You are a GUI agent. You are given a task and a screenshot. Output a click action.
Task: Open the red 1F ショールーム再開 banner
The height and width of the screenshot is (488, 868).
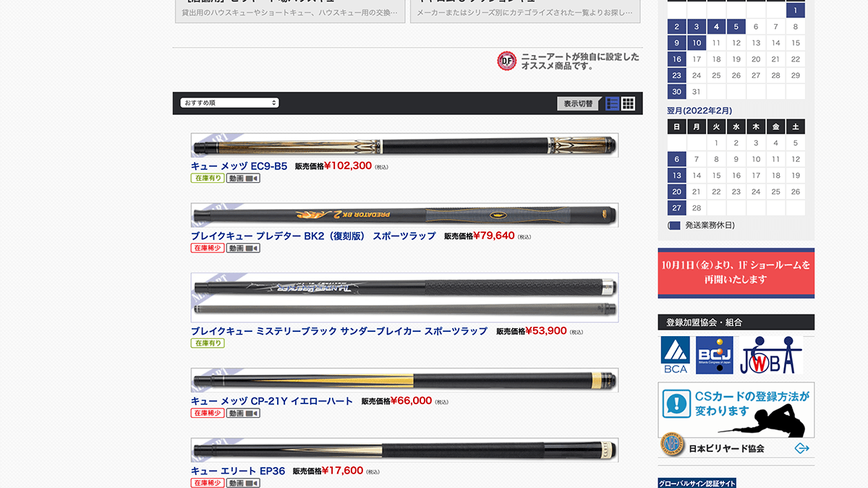point(736,273)
